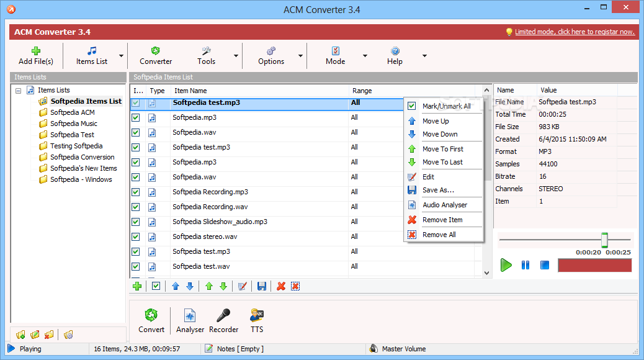644x360 pixels.
Task: Toggle checkbox for Softpedia Slideshow_audio.mp3
Action: tap(135, 222)
